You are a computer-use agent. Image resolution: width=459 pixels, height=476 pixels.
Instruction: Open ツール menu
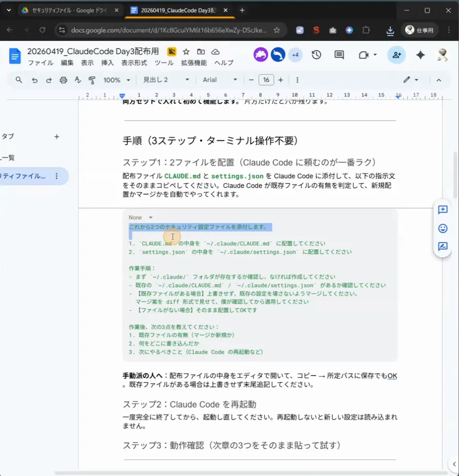click(164, 63)
